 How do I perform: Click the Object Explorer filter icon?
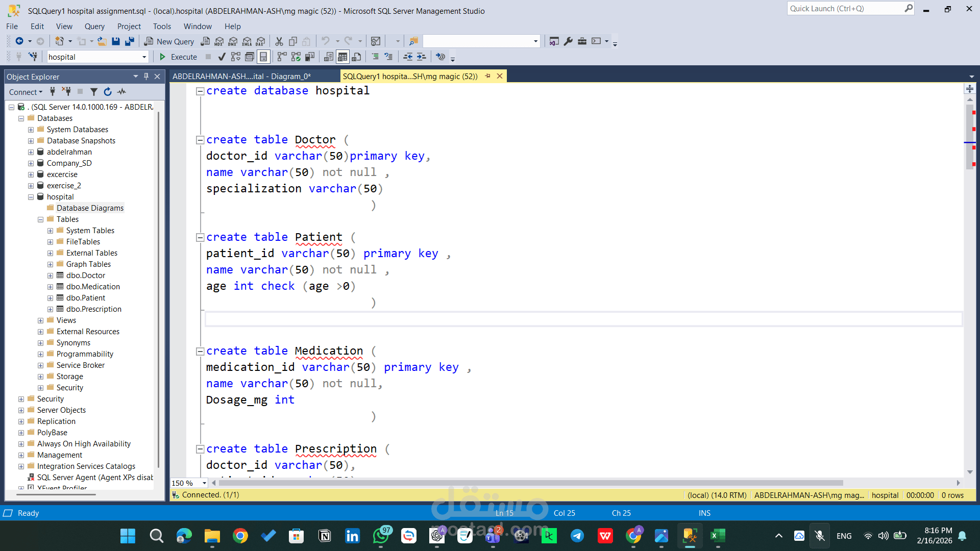(x=94, y=92)
